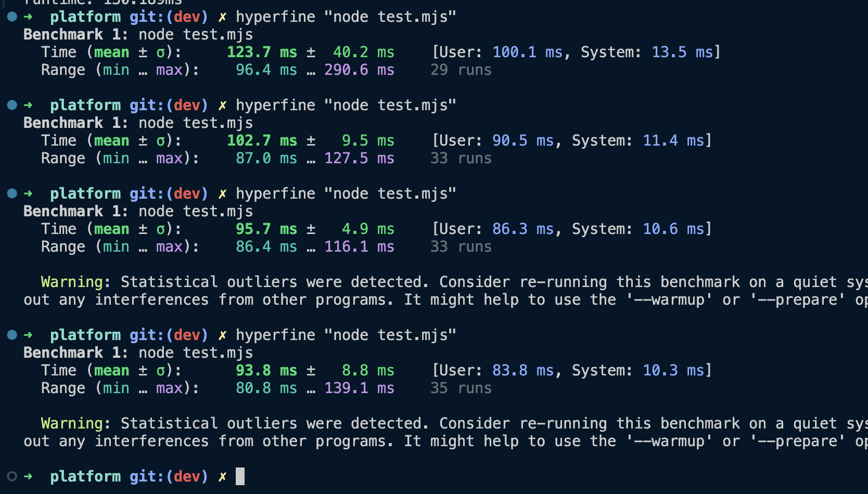Click the blue command dot above the 123.7 ms benchmark
Viewport: 868px width, 494px height.
tap(12, 17)
